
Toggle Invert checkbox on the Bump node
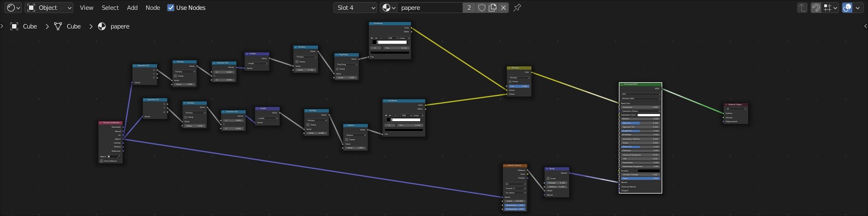coord(548,179)
